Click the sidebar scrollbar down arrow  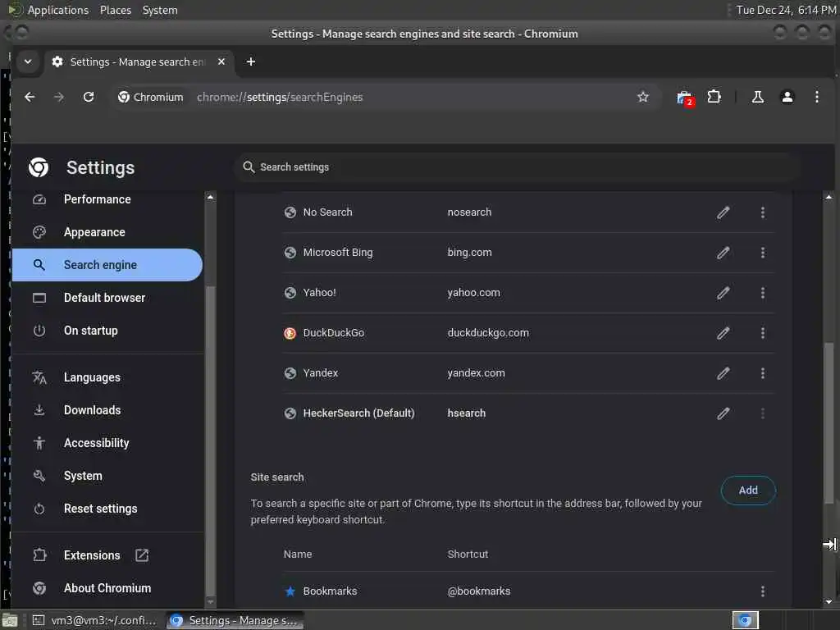(x=211, y=603)
